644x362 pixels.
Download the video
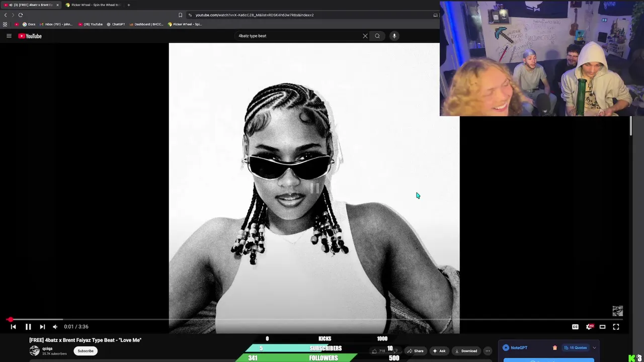tap(466, 351)
